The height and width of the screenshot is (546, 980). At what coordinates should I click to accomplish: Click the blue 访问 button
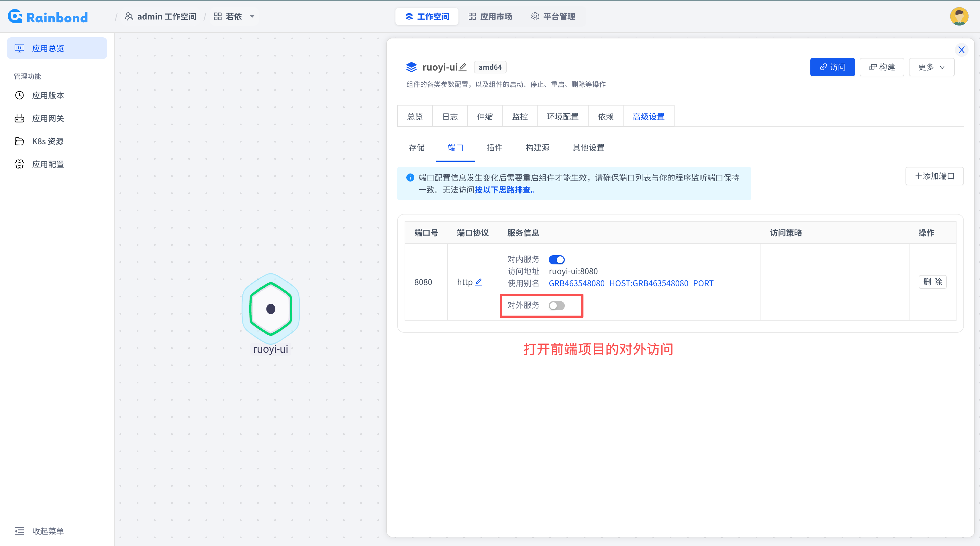pos(832,67)
